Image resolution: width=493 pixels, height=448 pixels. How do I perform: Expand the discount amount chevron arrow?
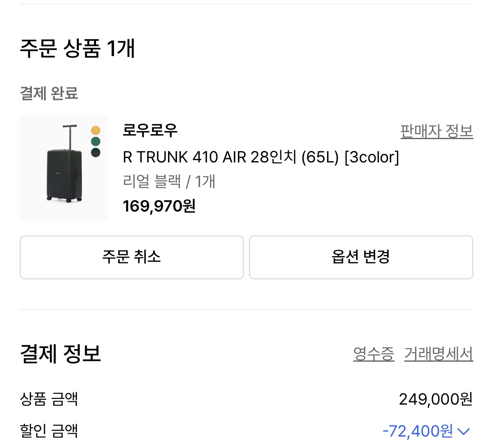point(464,431)
